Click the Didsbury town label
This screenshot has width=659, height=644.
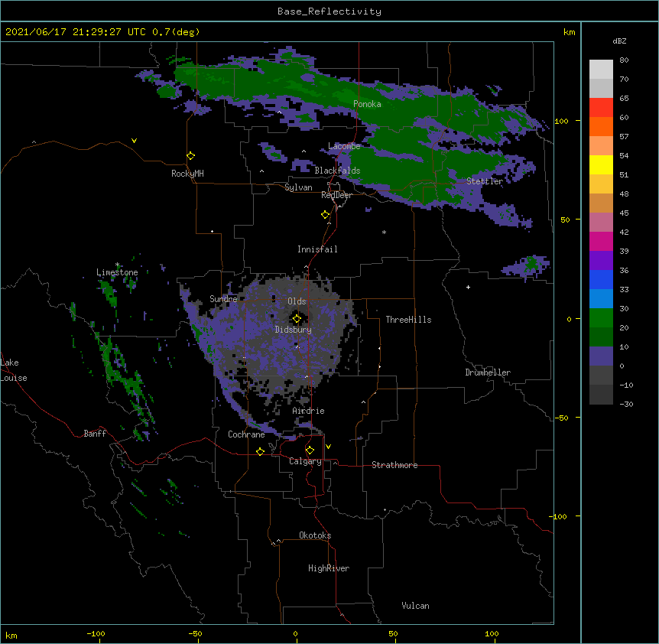pos(294,330)
